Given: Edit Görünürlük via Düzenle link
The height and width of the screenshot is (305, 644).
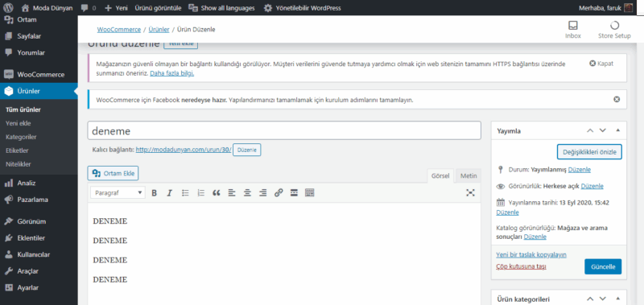Looking at the screenshot, I should [x=592, y=186].
